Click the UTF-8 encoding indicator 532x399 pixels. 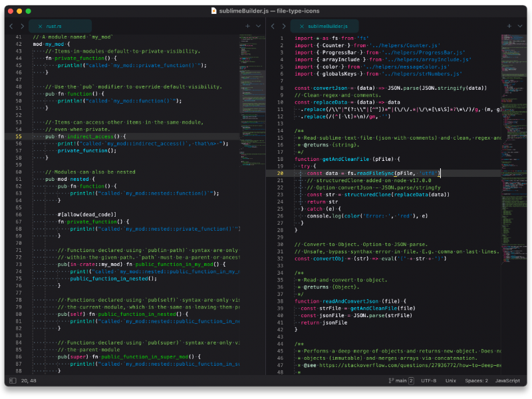pyautogui.click(x=429, y=381)
